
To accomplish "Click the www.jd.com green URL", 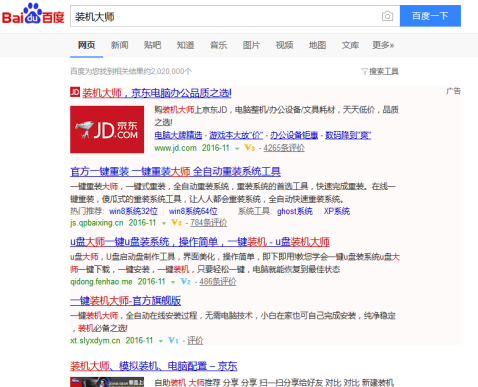I will 175,148.
